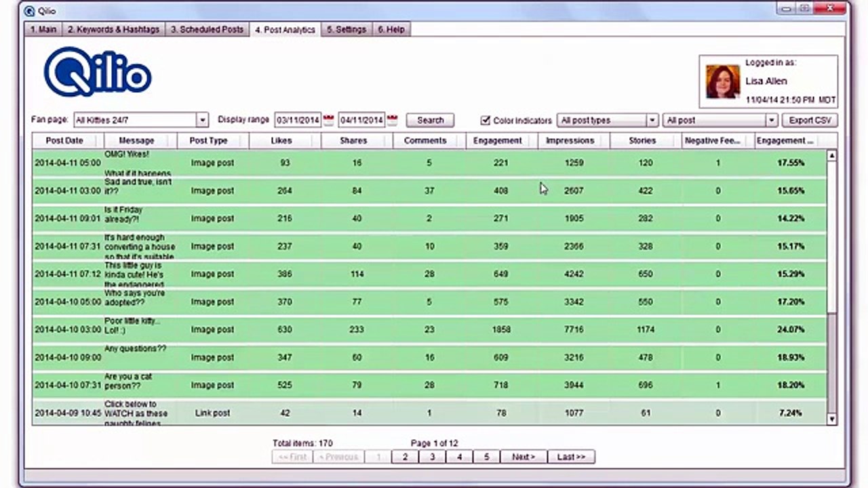Click impressions value 7716
The width and height of the screenshot is (868, 488).
coord(574,329)
